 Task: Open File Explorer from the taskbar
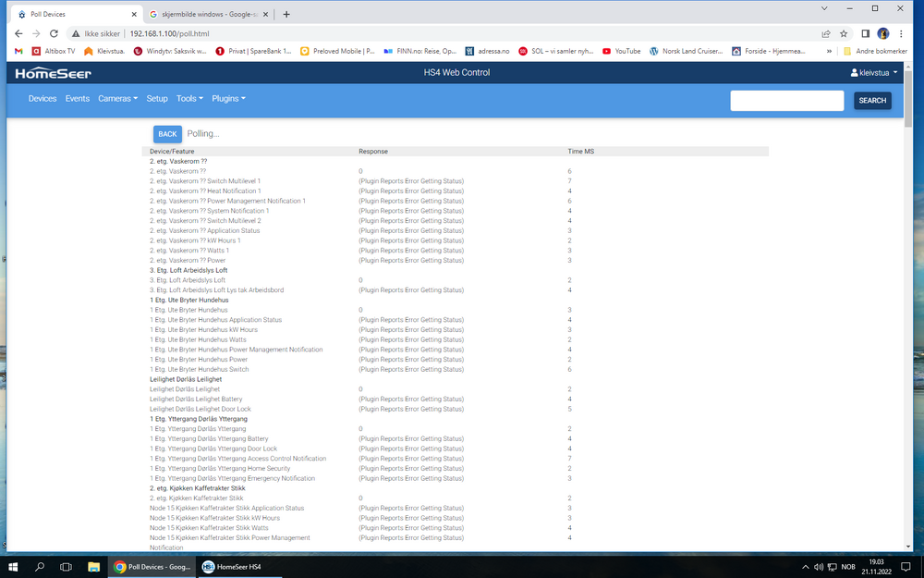93,567
